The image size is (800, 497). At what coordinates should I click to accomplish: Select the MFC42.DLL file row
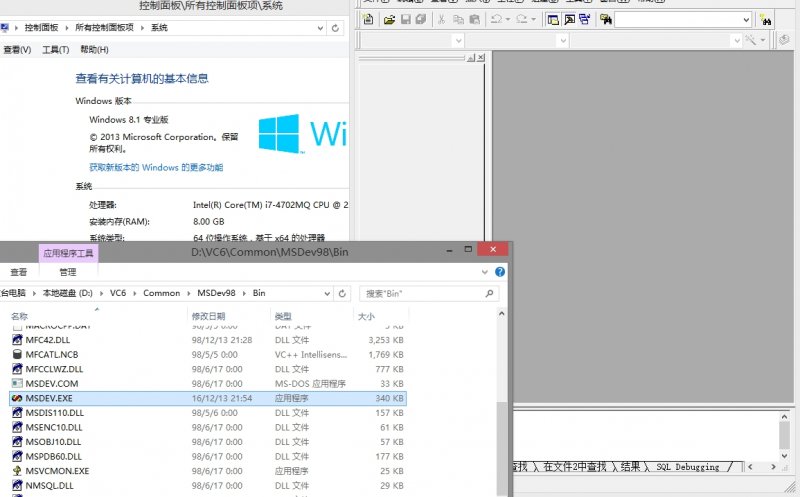point(208,340)
